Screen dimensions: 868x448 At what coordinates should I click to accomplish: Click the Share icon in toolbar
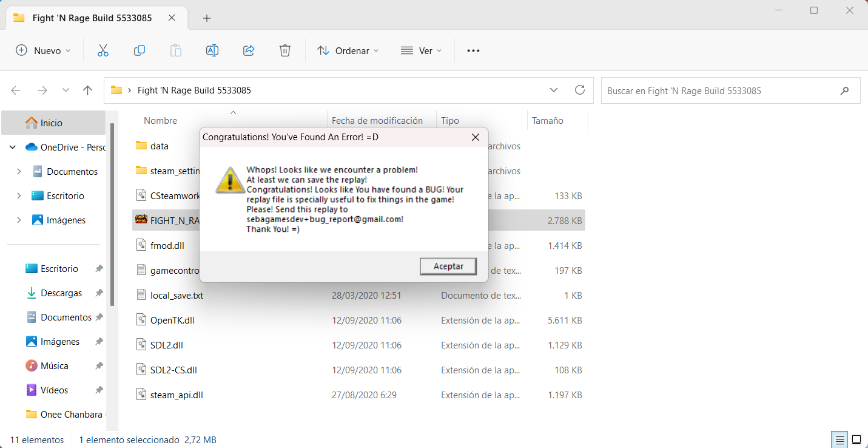(x=249, y=51)
